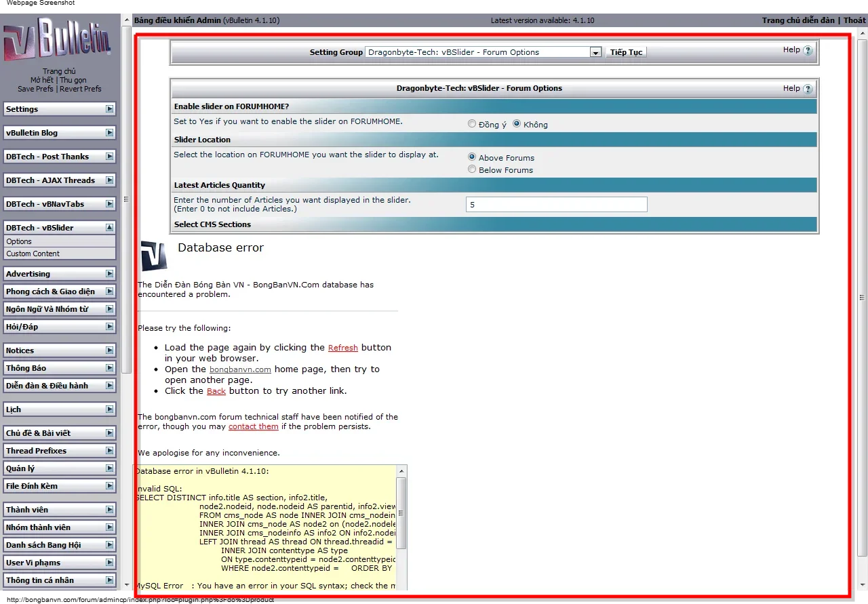Click the Back link
This screenshot has height=604, width=868.
click(216, 391)
